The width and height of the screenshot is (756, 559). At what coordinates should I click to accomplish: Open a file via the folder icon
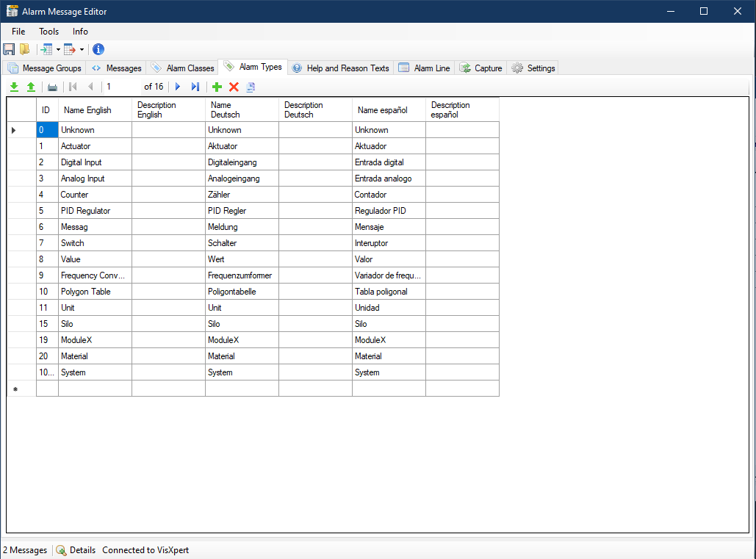(x=24, y=49)
